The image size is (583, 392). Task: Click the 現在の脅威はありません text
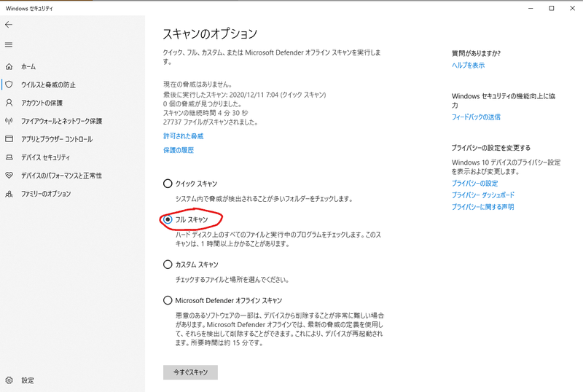click(197, 85)
